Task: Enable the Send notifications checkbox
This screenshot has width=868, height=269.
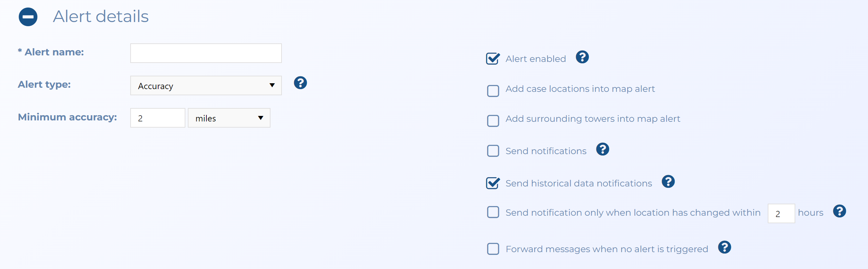Action: [493, 151]
